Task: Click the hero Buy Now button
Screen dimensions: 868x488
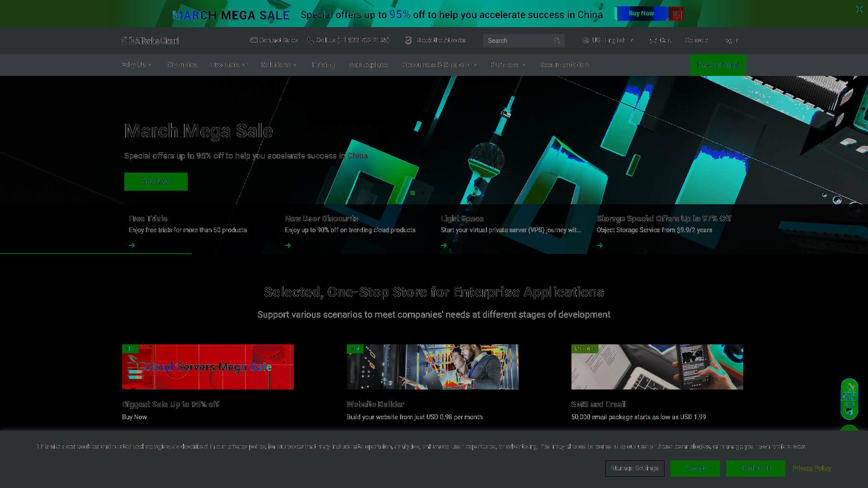Action: [x=156, y=181]
